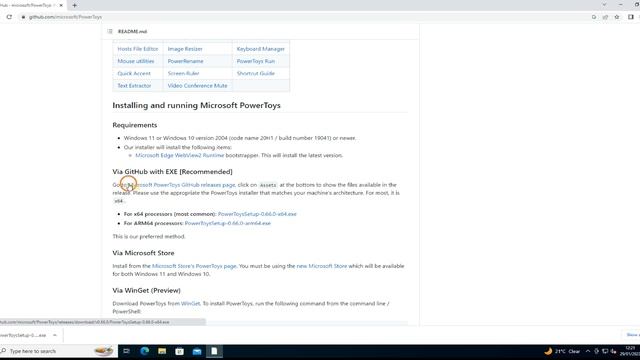Viewport: 640px width, 360px height.
Task: Open a new browser tab
Action: [x=74, y=5]
